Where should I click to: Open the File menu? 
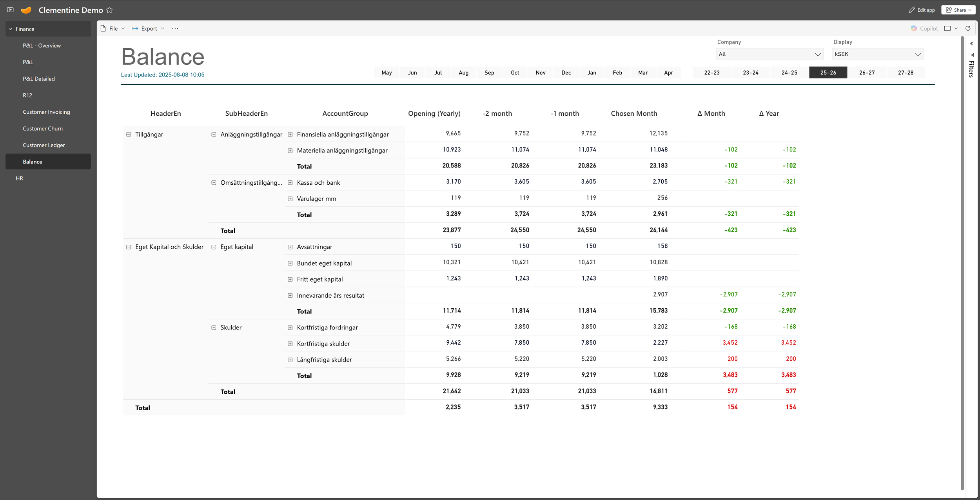point(113,28)
